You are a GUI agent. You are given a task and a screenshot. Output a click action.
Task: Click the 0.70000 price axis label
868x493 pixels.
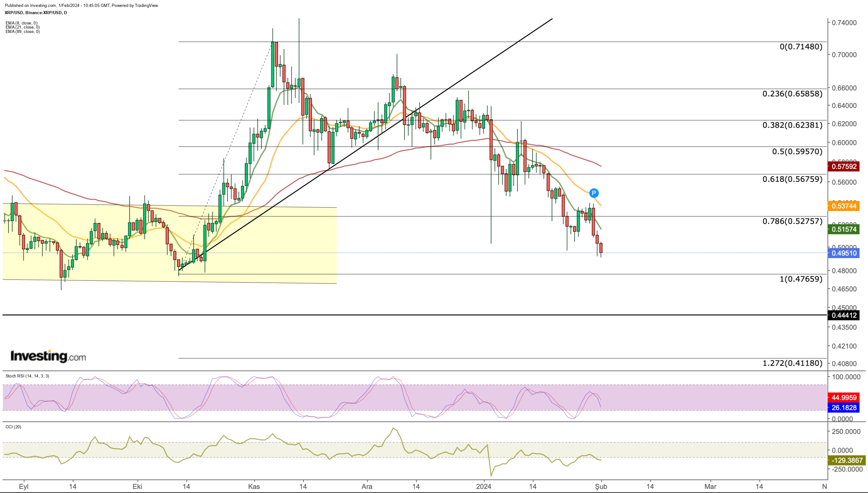pyautogui.click(x=844, y=55)
